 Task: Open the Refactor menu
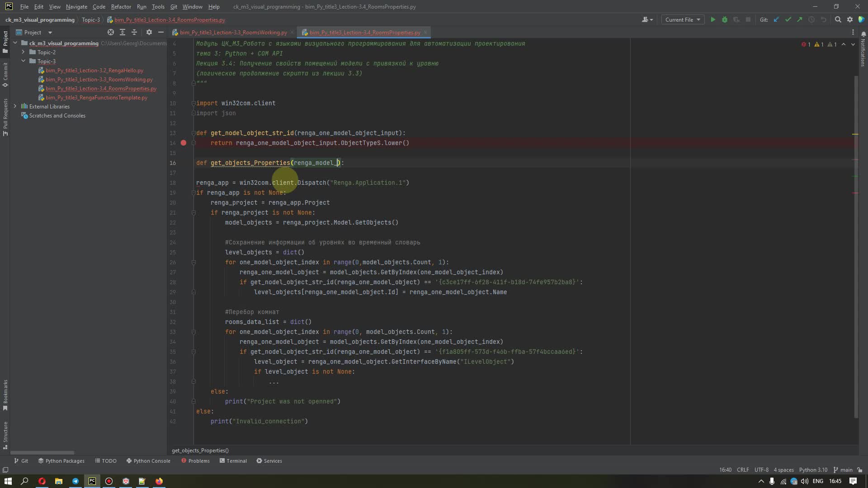point(121,7)
